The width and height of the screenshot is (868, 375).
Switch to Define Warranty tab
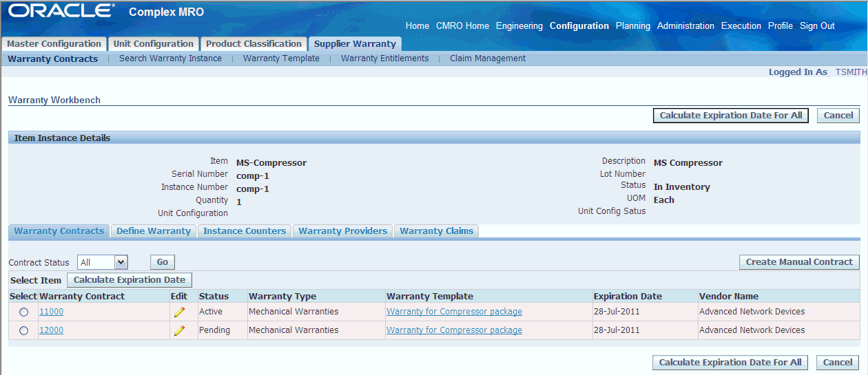pyautogui.click(x=154, y=231)
